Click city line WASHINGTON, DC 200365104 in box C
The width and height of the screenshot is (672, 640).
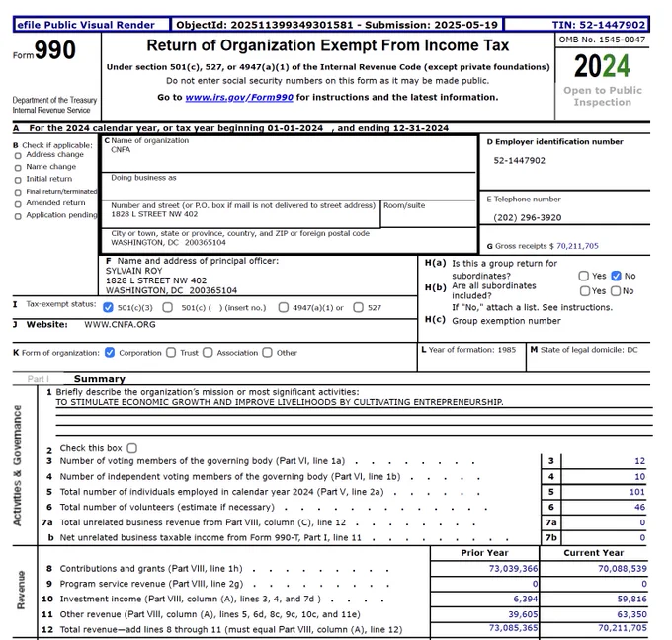(168, 242)
